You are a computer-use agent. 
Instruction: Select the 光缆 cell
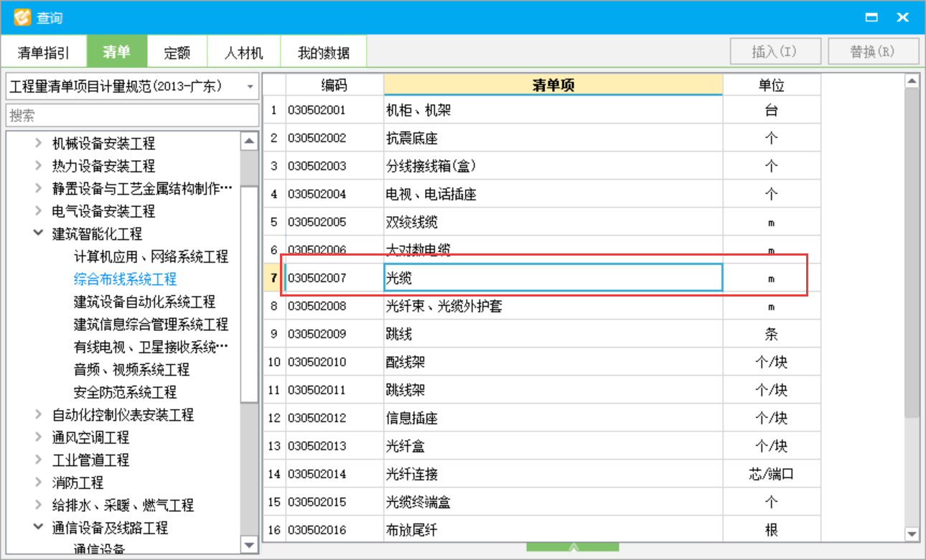(x=553, y=278)
